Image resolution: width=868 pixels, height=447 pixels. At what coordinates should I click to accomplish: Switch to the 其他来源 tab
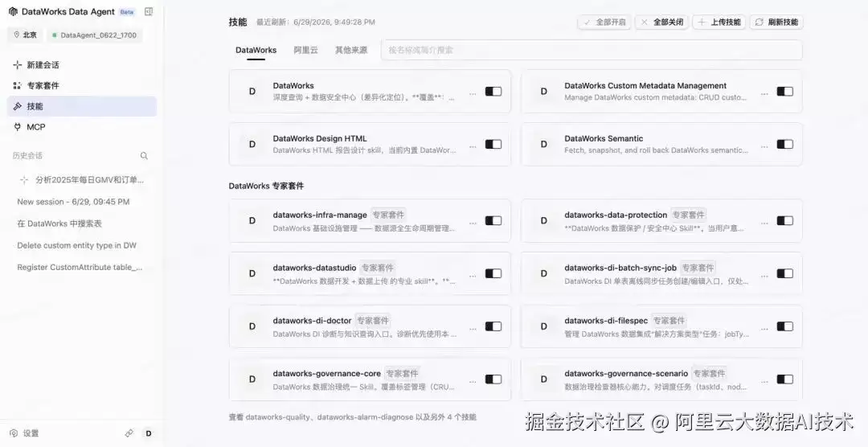[x=351, y=50]
